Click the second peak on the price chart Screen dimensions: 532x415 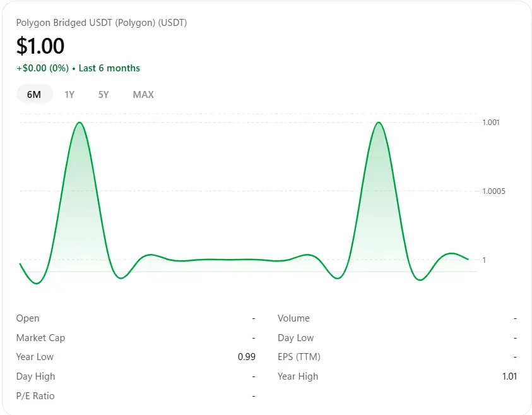(379, 123)
